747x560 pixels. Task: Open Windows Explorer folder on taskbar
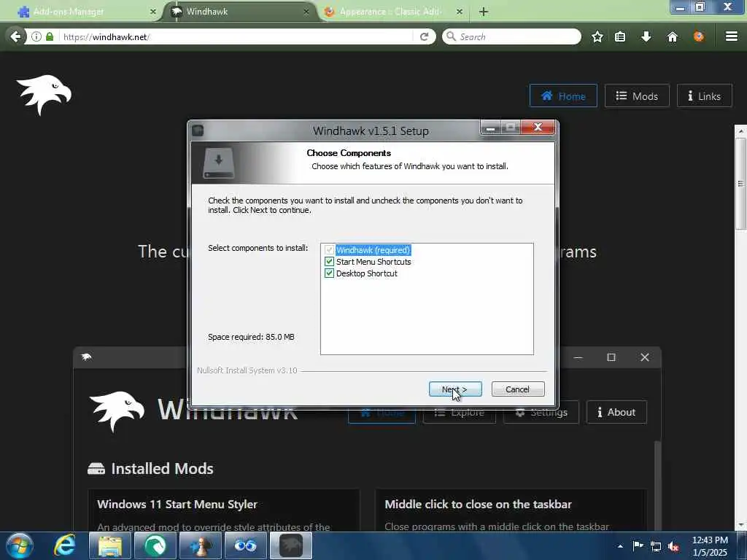tap(110, 545)
